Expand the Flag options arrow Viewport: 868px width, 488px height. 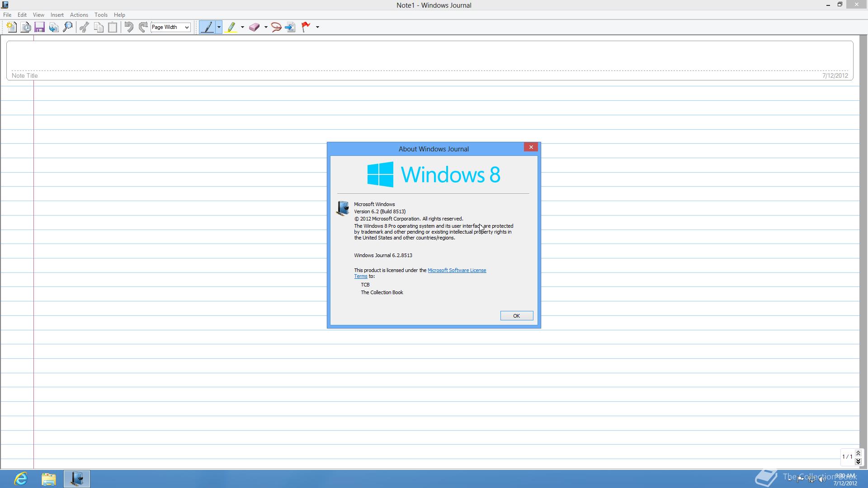coord(317,27)
